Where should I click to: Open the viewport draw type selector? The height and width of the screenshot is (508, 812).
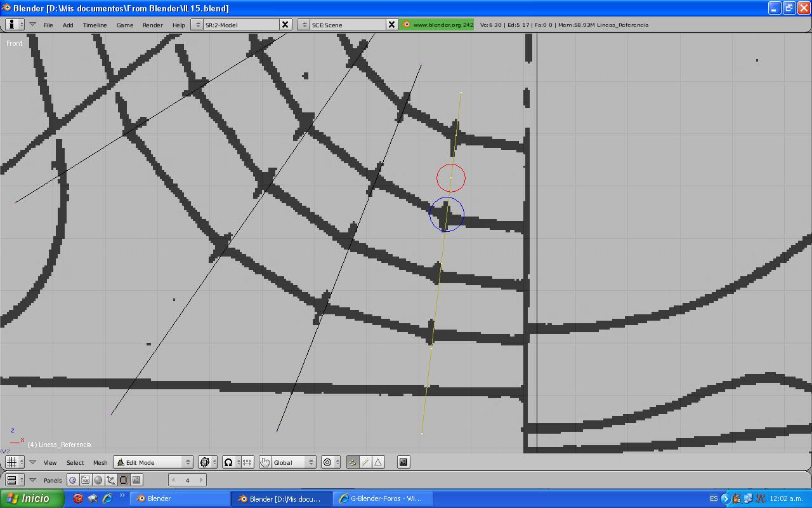[x=207, y=462]
